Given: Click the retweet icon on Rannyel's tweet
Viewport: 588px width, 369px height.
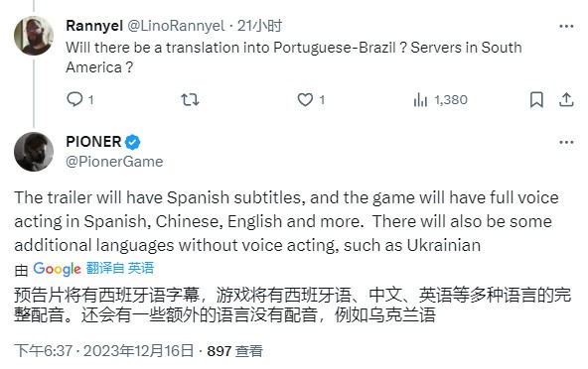Looking at the screenshot, I should click(190, 99).
